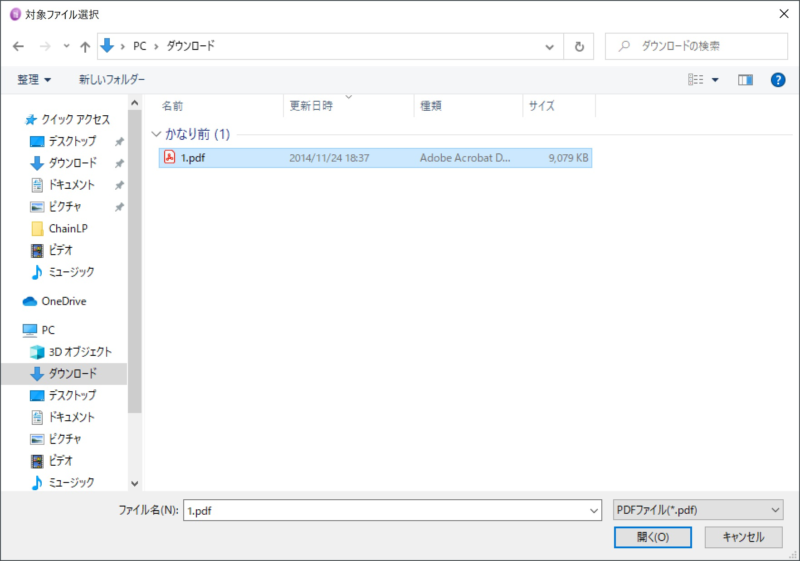Open ビデオ under PC

pyautogui.click(x=60, y=461)
